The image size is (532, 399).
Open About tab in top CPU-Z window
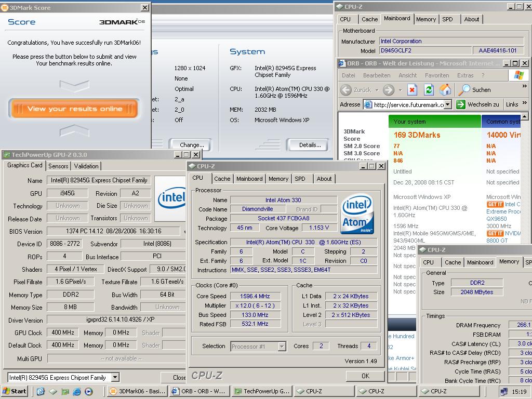coord(472,19)
